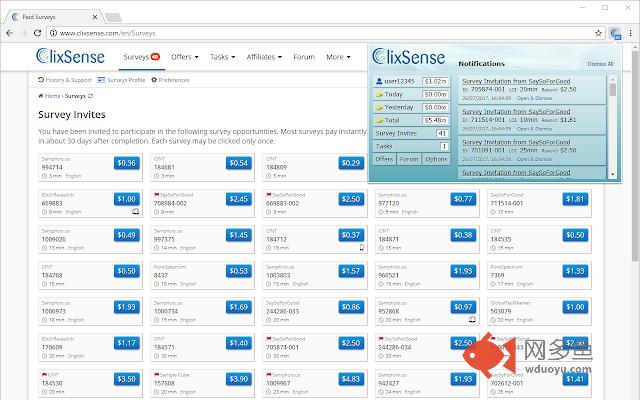Screen dimensions: 640x400
Task: Click the ClixSense logo on the website
Action: coord(70,56)
